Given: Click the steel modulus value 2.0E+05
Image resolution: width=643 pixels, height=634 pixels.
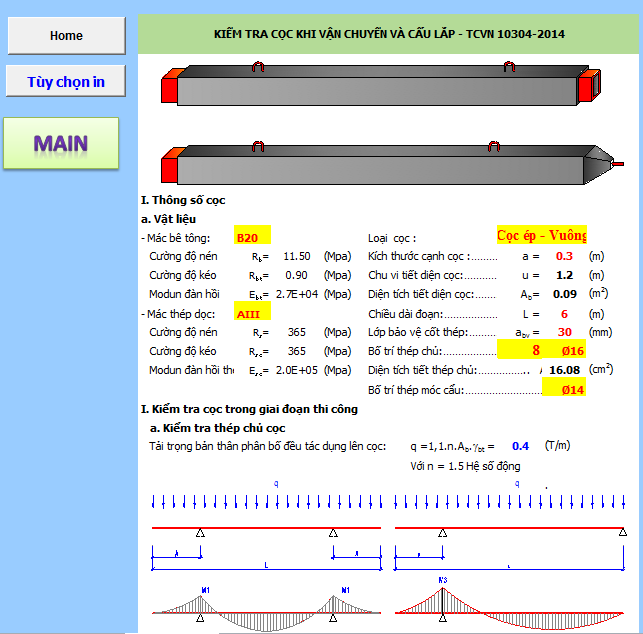Looking at the screenshot, I should (296, 370).
